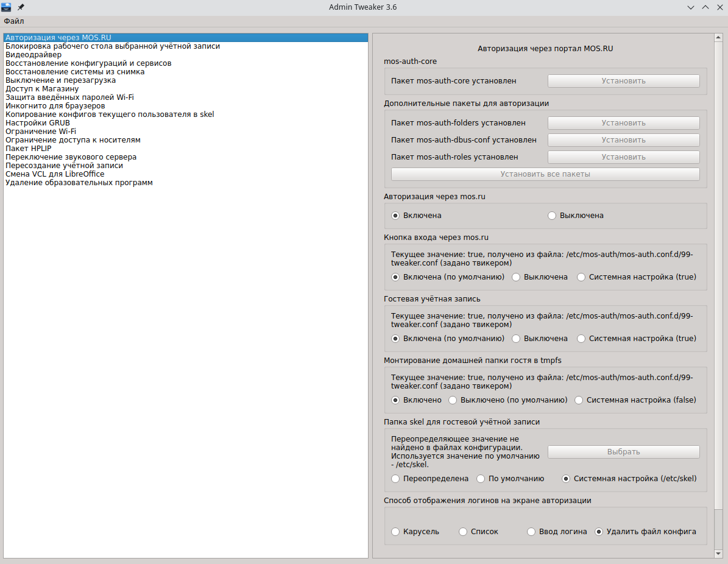Click the Установить все пакеты button

tap(545, 174)
